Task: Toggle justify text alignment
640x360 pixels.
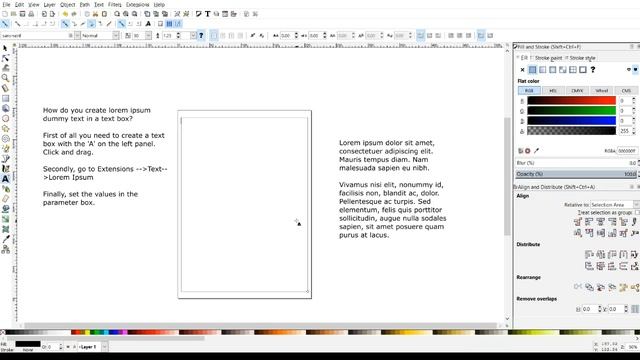Action: [240, 36]
